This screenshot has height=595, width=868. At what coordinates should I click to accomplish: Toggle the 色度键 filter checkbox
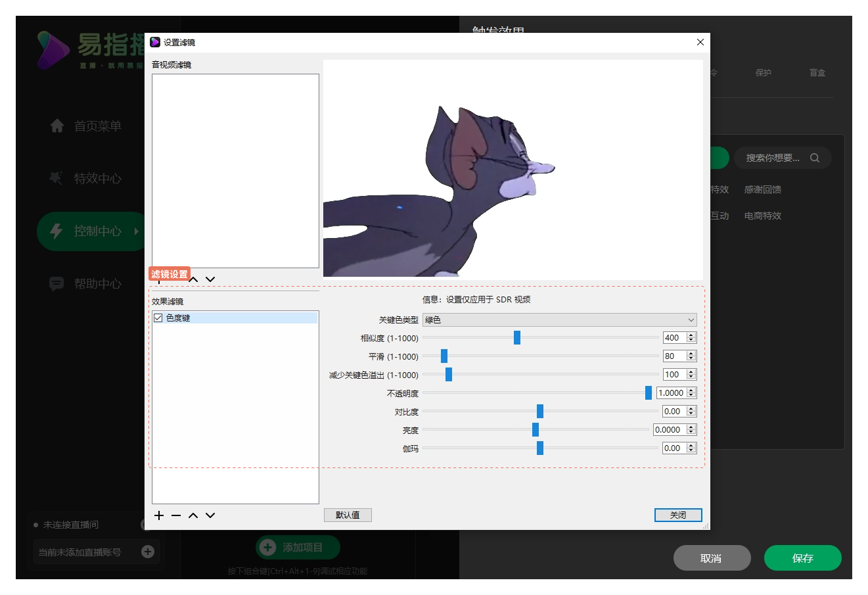(x=158, y=318)
